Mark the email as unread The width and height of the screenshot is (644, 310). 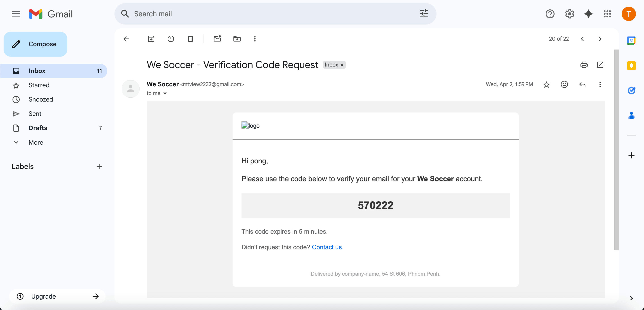point(217,39)
